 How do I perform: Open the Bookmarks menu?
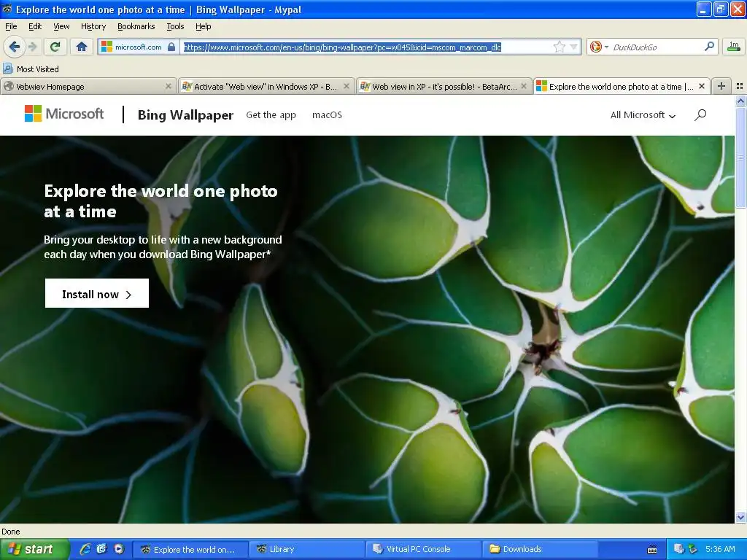tap(136, 26)
